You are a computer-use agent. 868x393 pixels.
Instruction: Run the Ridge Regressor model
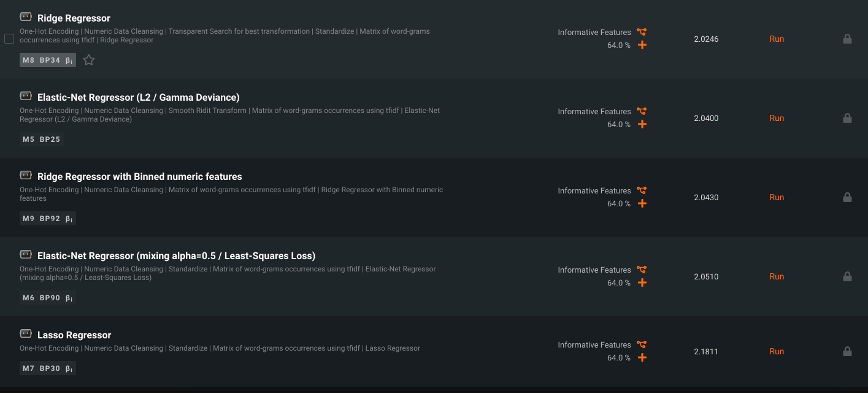tap(777, 39)
